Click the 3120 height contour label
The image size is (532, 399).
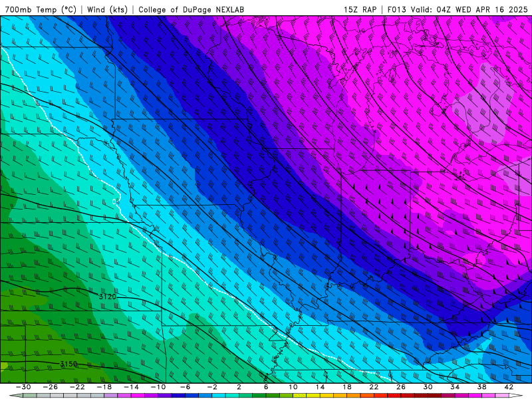(108, 297)
